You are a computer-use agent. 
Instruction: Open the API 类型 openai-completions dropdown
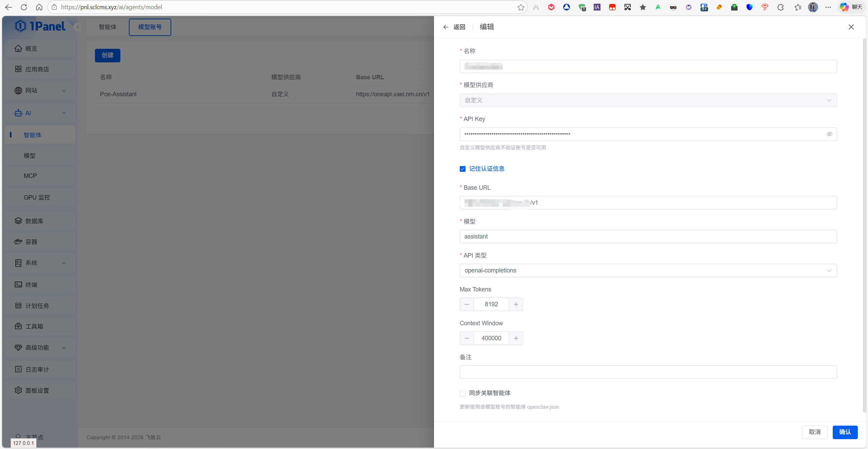click(x=648, y=270)
